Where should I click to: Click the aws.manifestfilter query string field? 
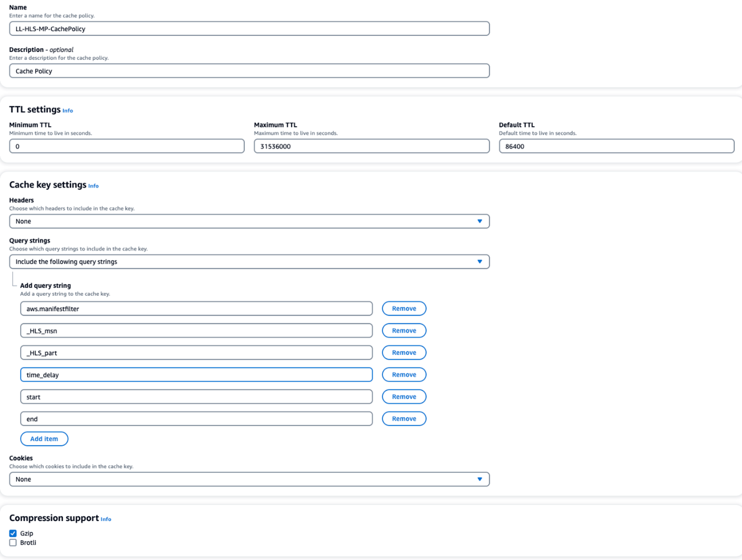pos(196,309)
